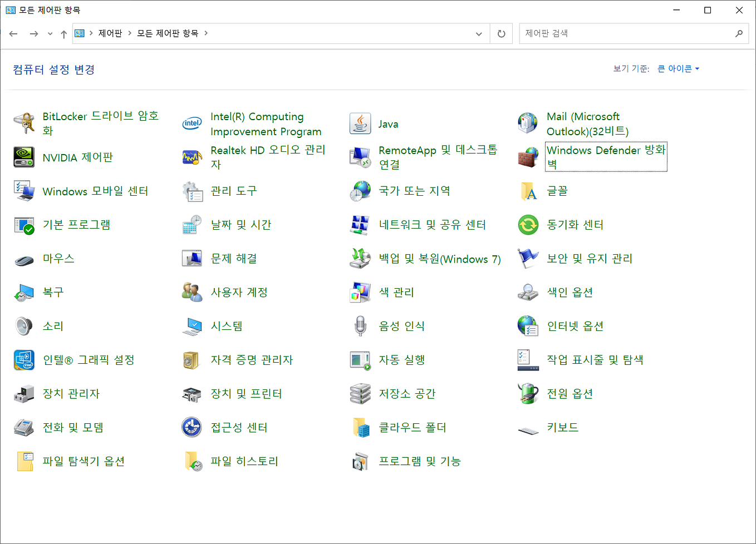The height and width of the screenshot is (544, 756).
Task: Open the Intel Computing Improvement Program icon
Action: pos(192,123)
